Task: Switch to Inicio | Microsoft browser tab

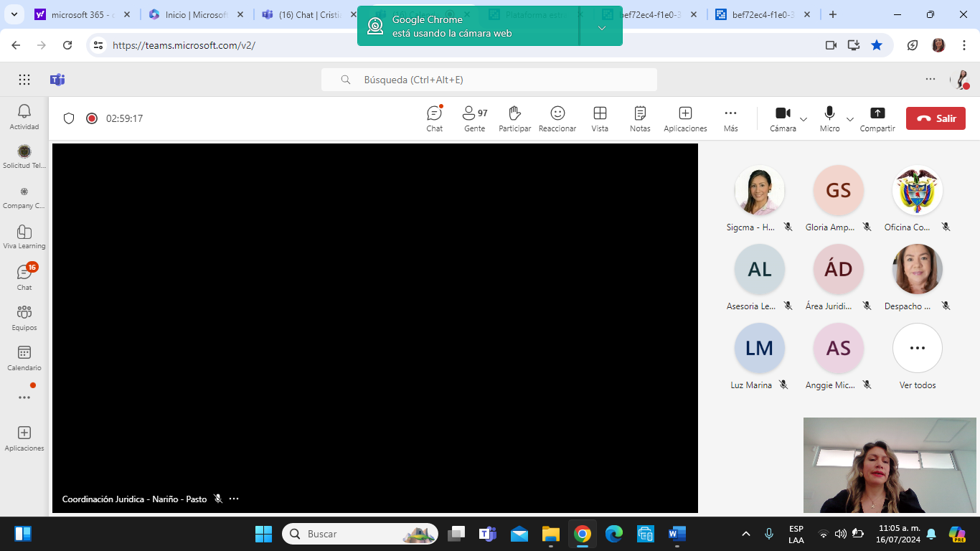Action: (195, 14)
